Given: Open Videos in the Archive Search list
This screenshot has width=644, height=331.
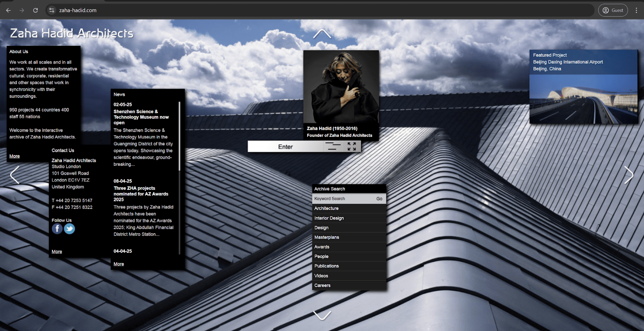Looking at the screenshot, I should 349,276.
